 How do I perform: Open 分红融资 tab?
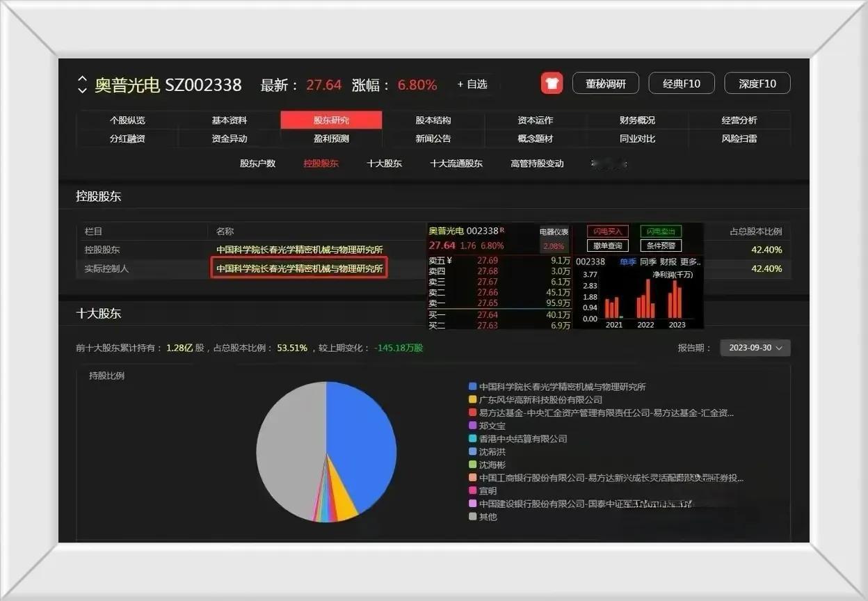[127, 138]
